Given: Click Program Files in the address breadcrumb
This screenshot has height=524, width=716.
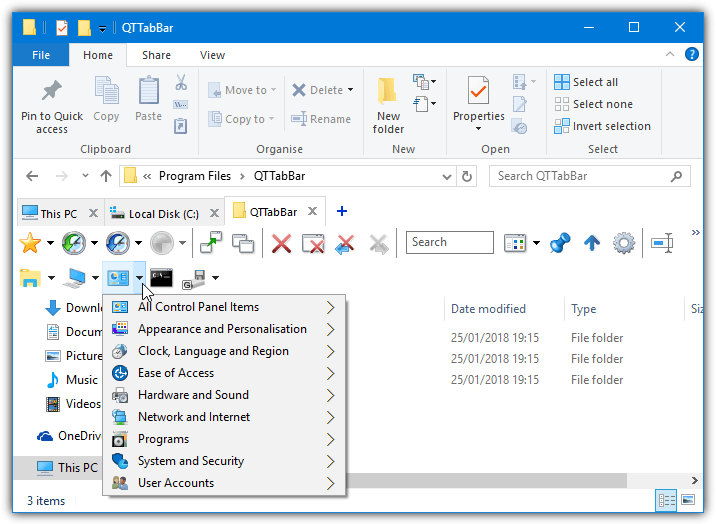Looking at the screenshot, I should [195, 176].
